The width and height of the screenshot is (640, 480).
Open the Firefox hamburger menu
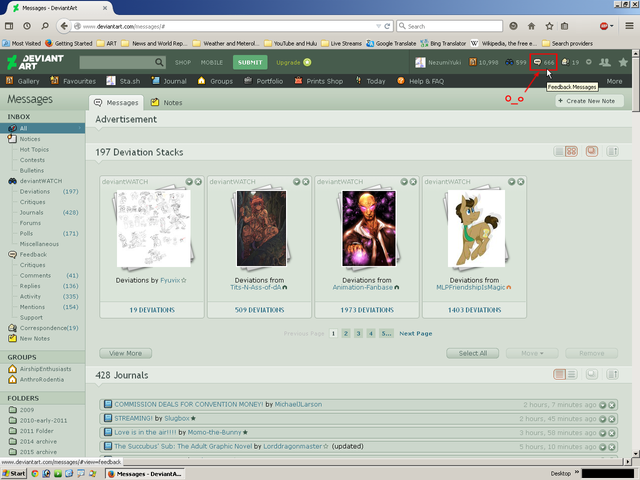[629, 26]
